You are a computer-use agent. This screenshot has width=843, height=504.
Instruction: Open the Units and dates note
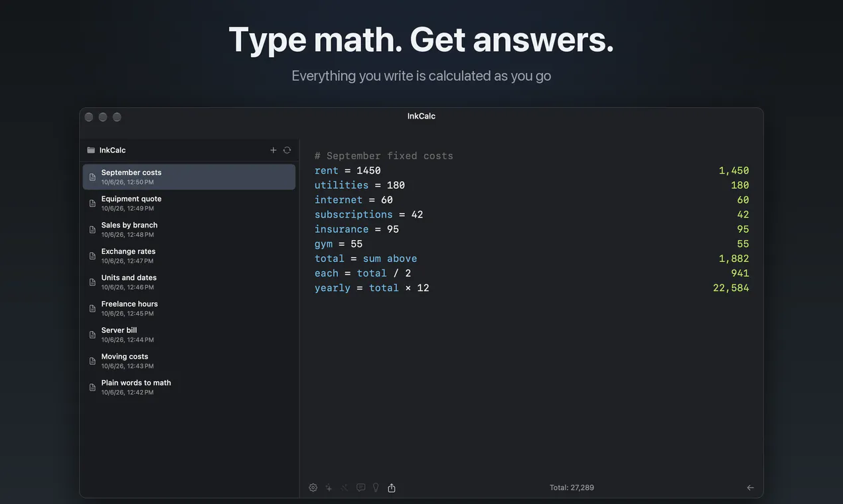coord(189,282)
